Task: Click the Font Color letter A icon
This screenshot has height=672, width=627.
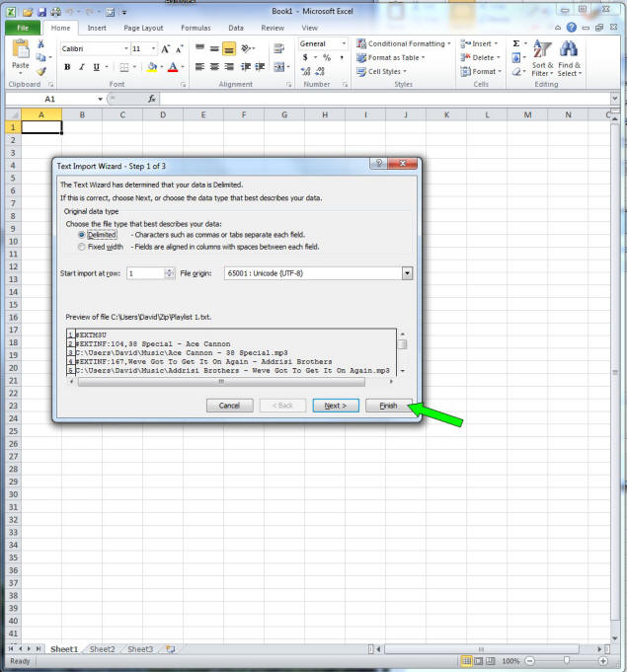Action: click(173, 67)
